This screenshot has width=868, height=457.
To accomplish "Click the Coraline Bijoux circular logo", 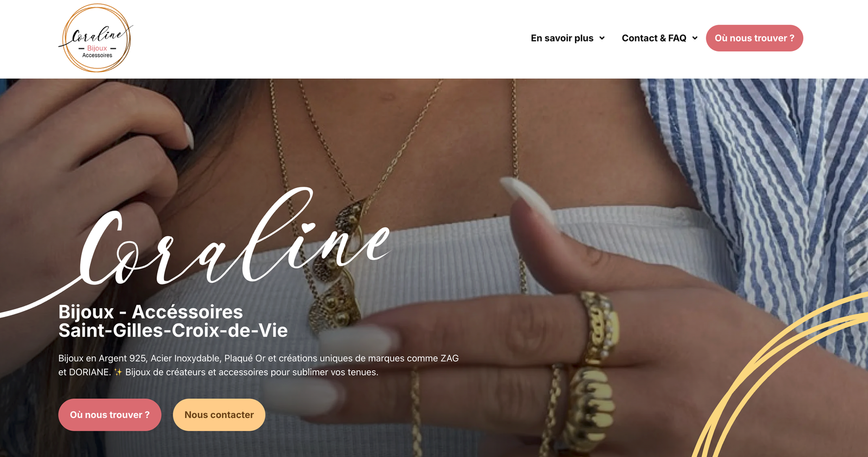I will pyautogui.click(x=96, y=38).
